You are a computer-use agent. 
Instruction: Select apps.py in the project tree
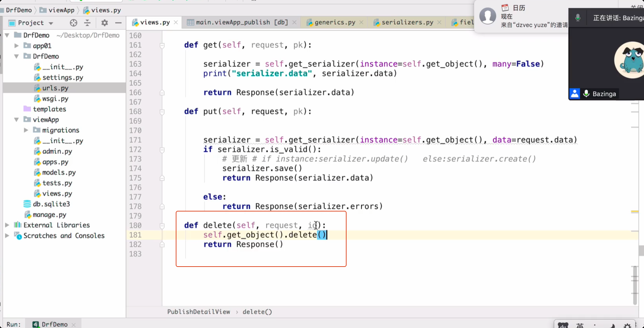click(x=55, y=162)
